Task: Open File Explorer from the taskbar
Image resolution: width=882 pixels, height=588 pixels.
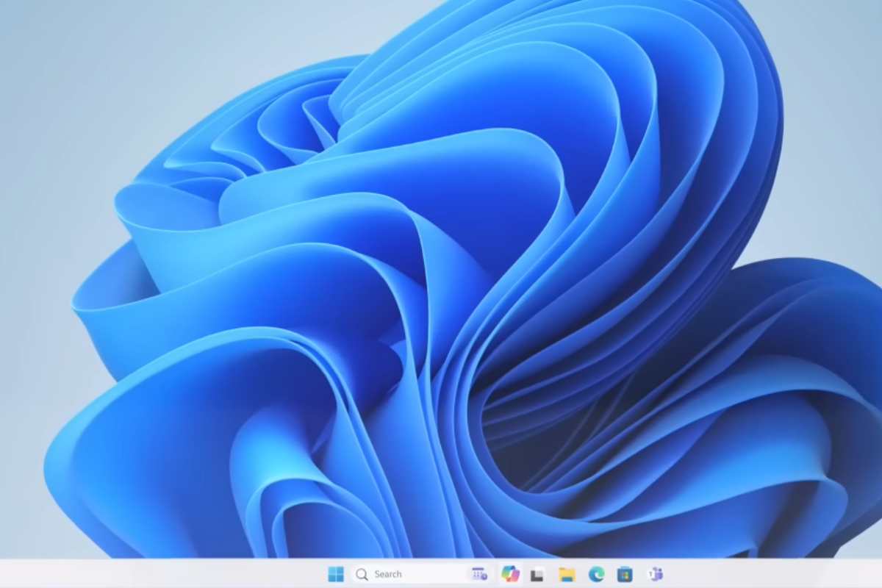Action: point(566,574)
